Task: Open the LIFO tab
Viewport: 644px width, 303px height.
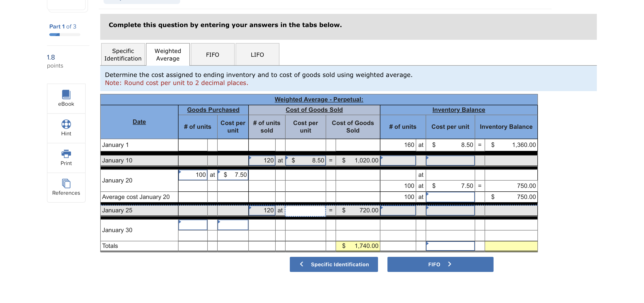Action: click(257, 54)
